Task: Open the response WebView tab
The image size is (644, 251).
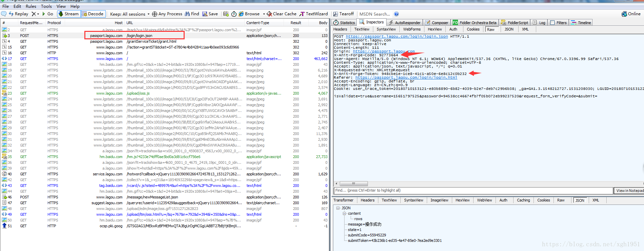Action: (484, 200)
